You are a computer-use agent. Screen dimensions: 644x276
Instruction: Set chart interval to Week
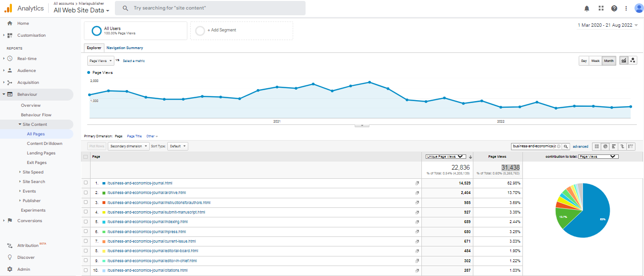tap(595, 61)
